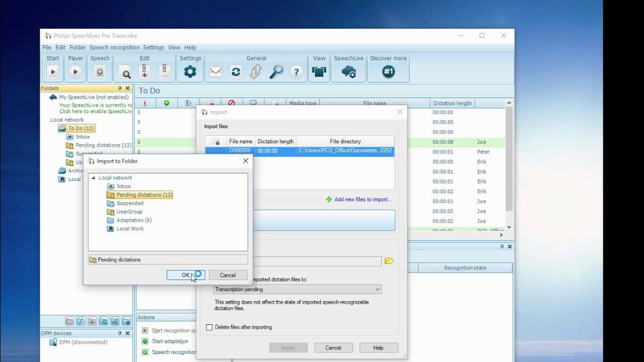The height and width of the screenshot is (362, 644).
Task: Click the add attachment paperclip-plus icon
Action: tap(144, 71)
